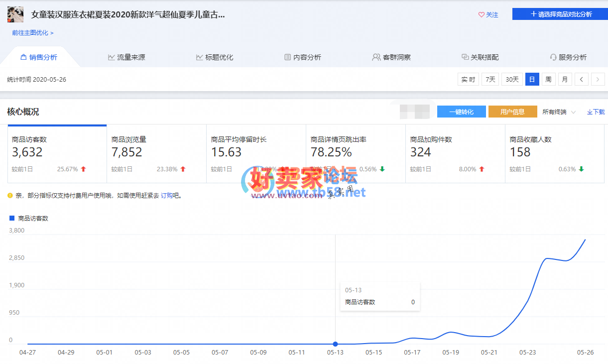This screenshot has width=608, height=364.
Task: Click the 05-13 data point on chart
Action: coord(335,344)
